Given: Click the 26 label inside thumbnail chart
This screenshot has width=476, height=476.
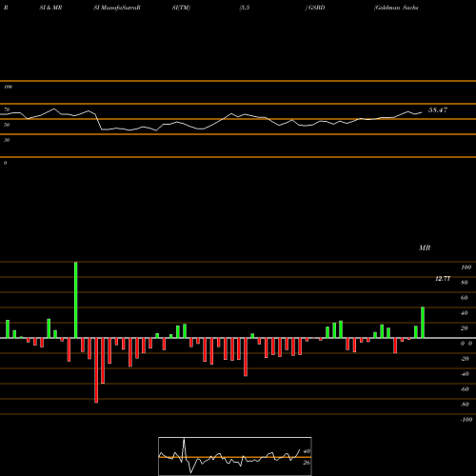Looking at the screenshot, I should click(307, 463).
